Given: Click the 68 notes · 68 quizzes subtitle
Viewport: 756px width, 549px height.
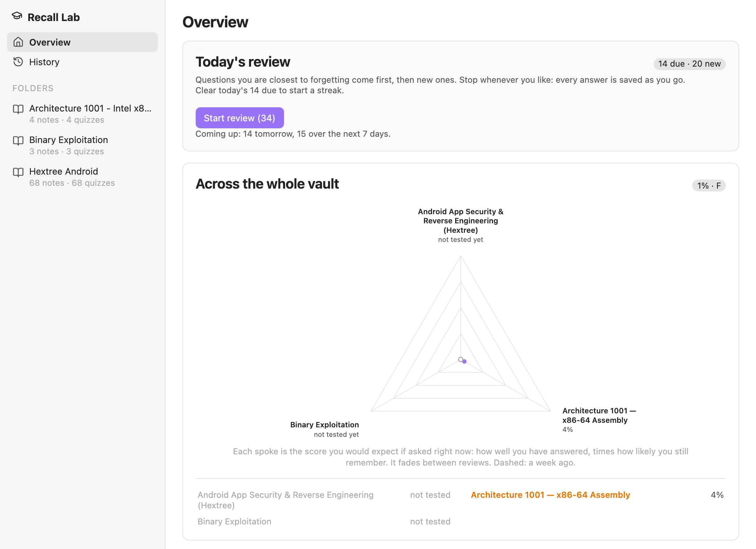Looking at the screenshot, I should click(x=72, y=183).
